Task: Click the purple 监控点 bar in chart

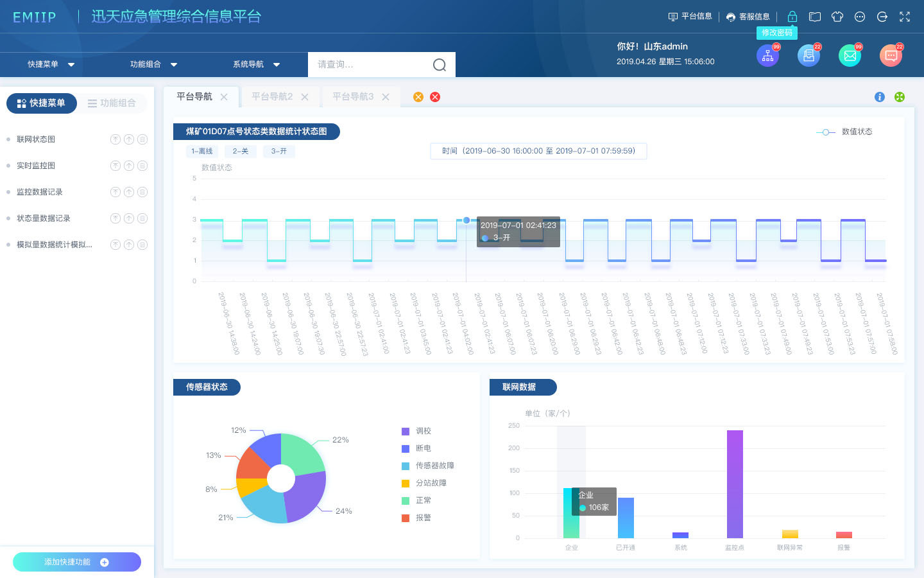Action: tap(735, 484)
